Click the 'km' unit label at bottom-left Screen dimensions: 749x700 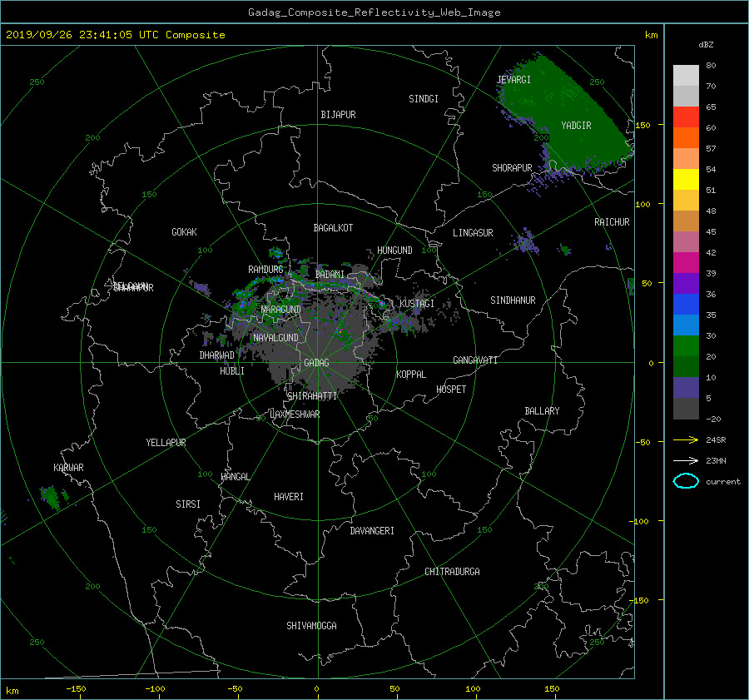[x=12, y=691]
